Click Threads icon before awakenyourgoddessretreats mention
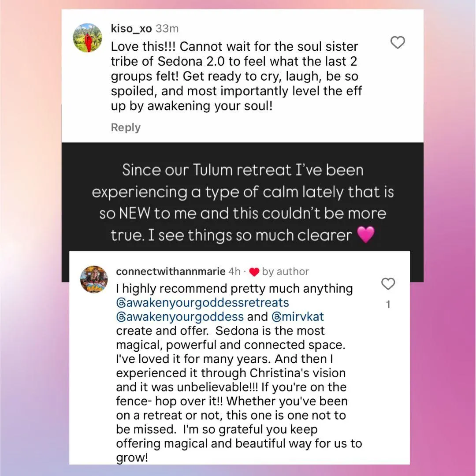Viewport: 476px width, 476px height. [x=121, y=303]
